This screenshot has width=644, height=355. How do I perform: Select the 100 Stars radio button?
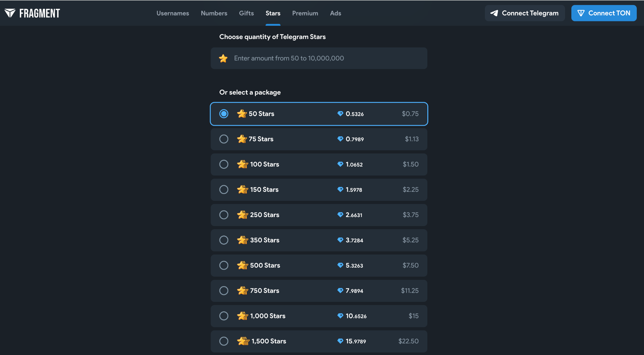click(224, 164)
